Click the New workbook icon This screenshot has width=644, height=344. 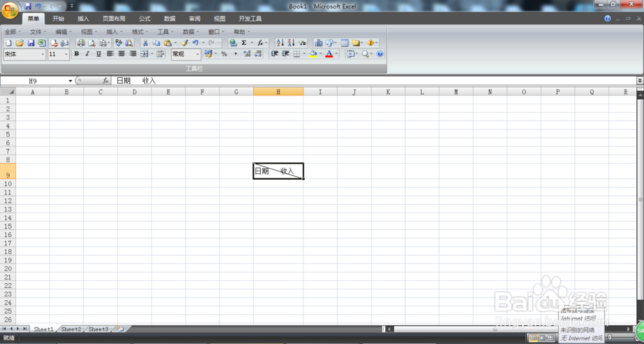(x=8, y=43)
